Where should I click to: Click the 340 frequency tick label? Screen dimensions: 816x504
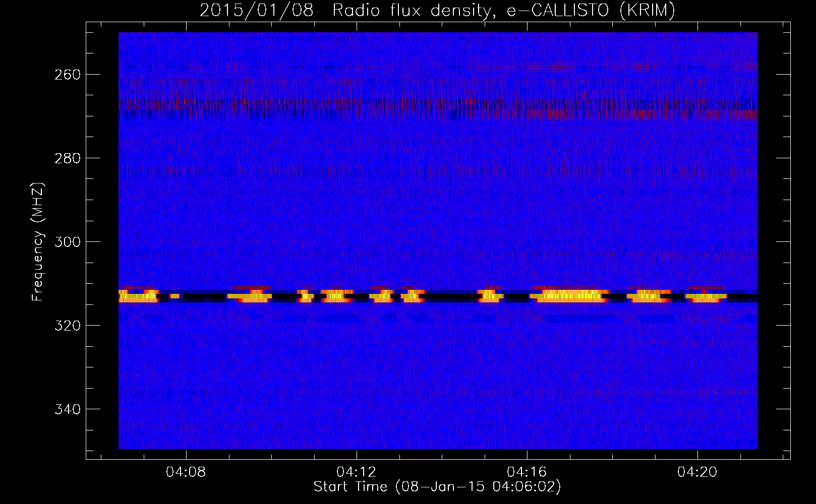[67, 409]
